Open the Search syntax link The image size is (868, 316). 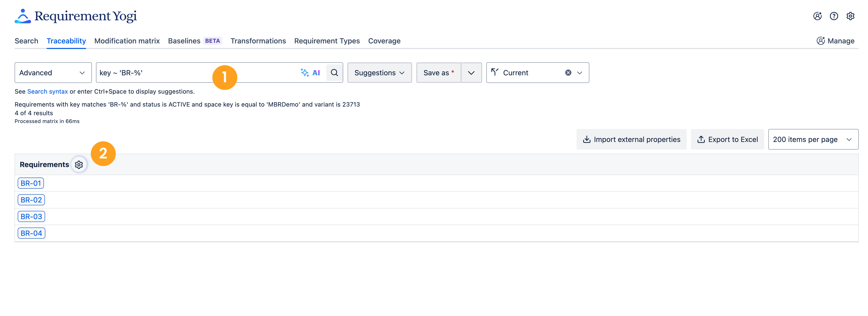point(48,92)
